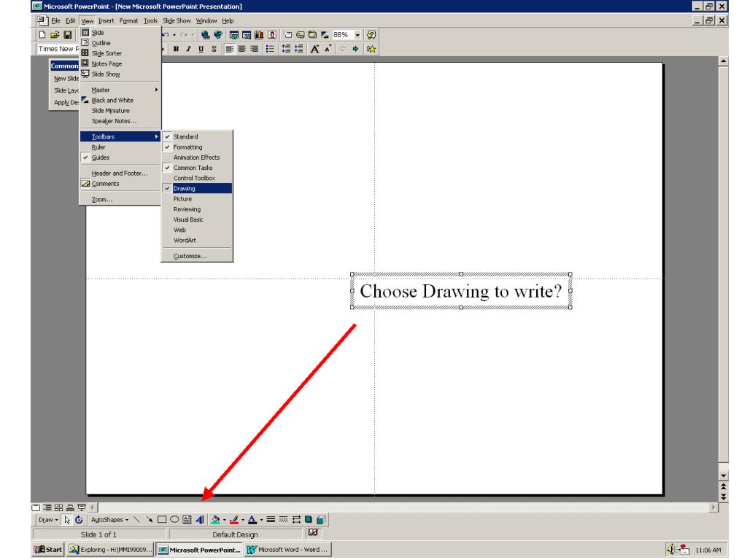Enable the Picture toolbar
Screen dimensions: 747x560
pyautogui.click(x=197, y=199)
